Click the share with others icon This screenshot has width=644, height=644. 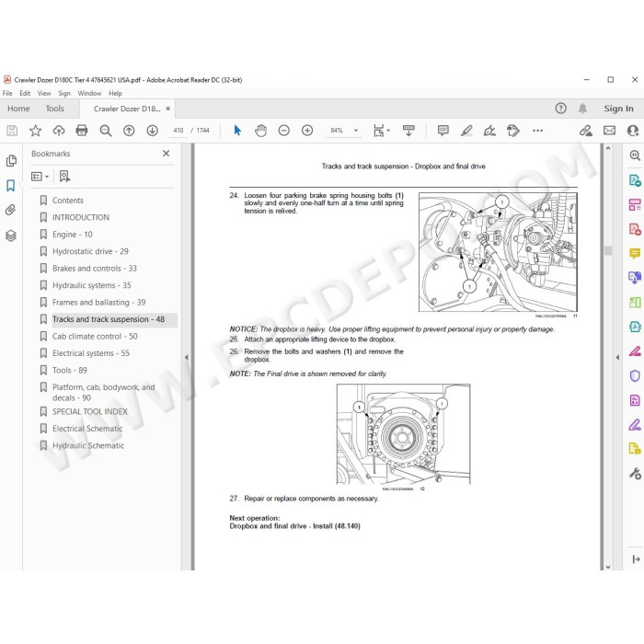click(x=633, y=131)
